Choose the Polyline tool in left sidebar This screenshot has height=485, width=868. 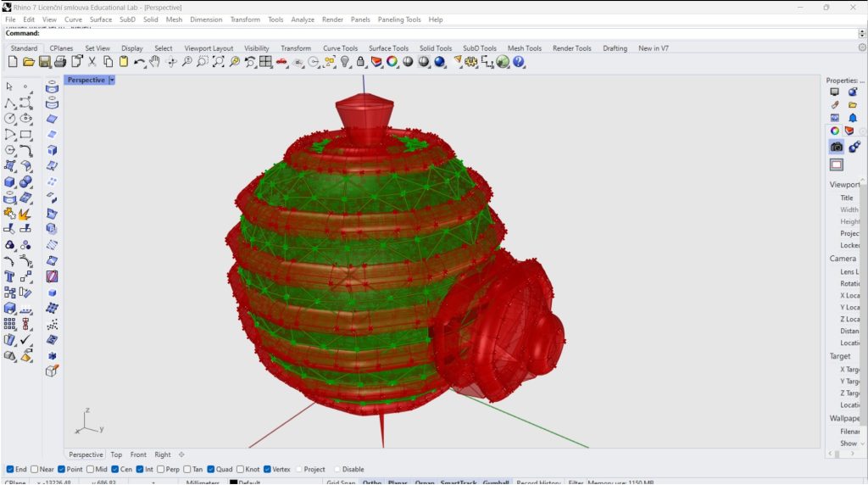click(9, 103)
